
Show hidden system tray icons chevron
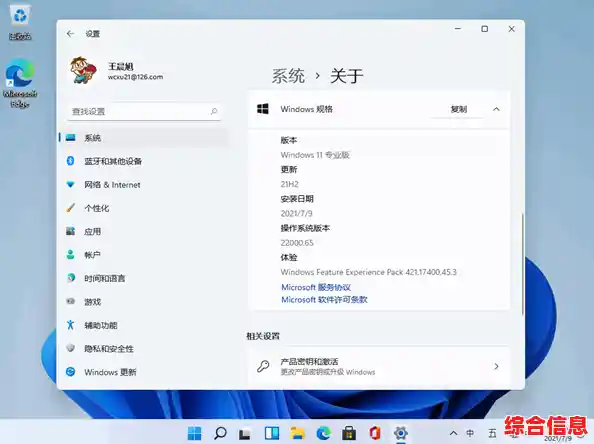click(x=453, y=433)
